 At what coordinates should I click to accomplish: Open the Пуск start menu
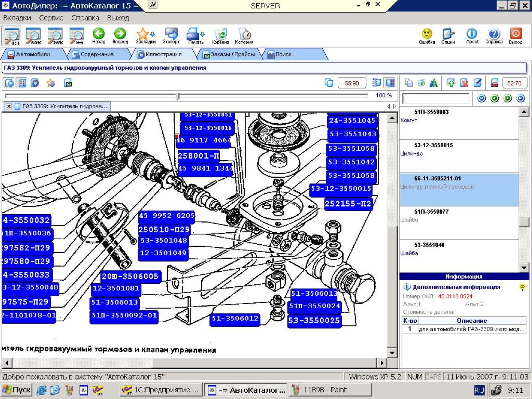pyautogui.click(x=16, y=390)
